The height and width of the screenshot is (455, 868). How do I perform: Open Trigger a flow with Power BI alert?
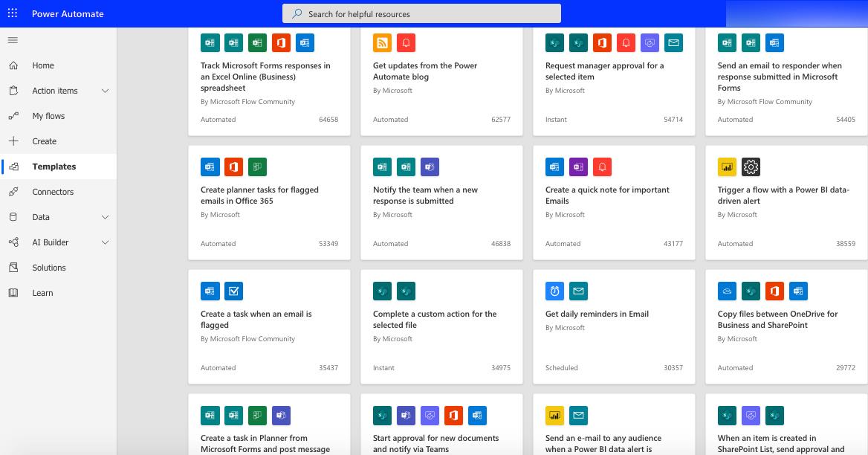[x=786, y=202]
